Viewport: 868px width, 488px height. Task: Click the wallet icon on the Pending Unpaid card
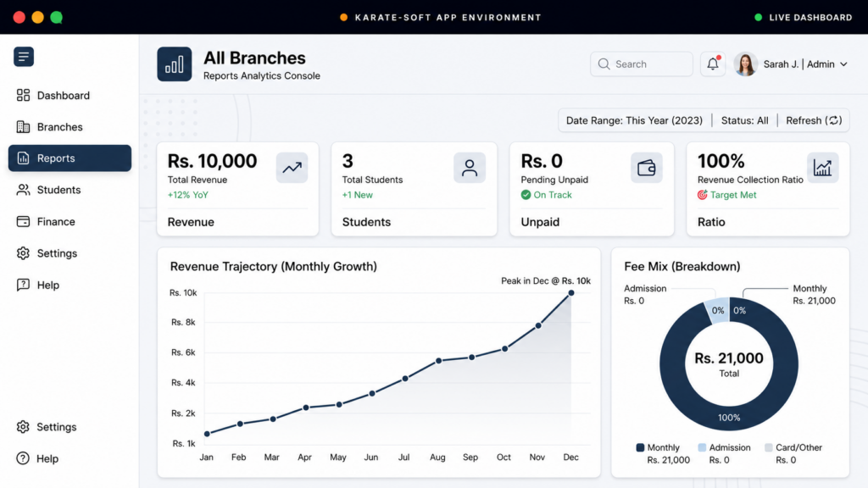click(x=647, y=168)
